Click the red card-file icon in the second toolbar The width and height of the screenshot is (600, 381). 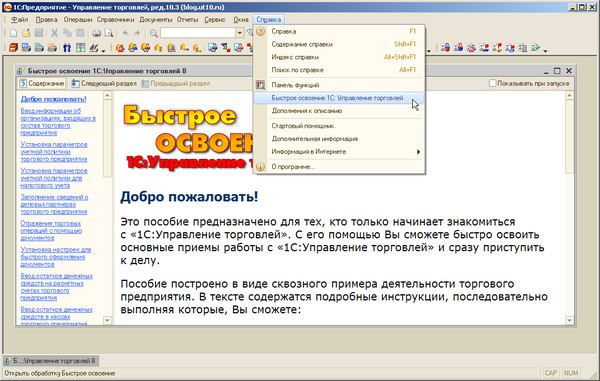tap(13, 48)
